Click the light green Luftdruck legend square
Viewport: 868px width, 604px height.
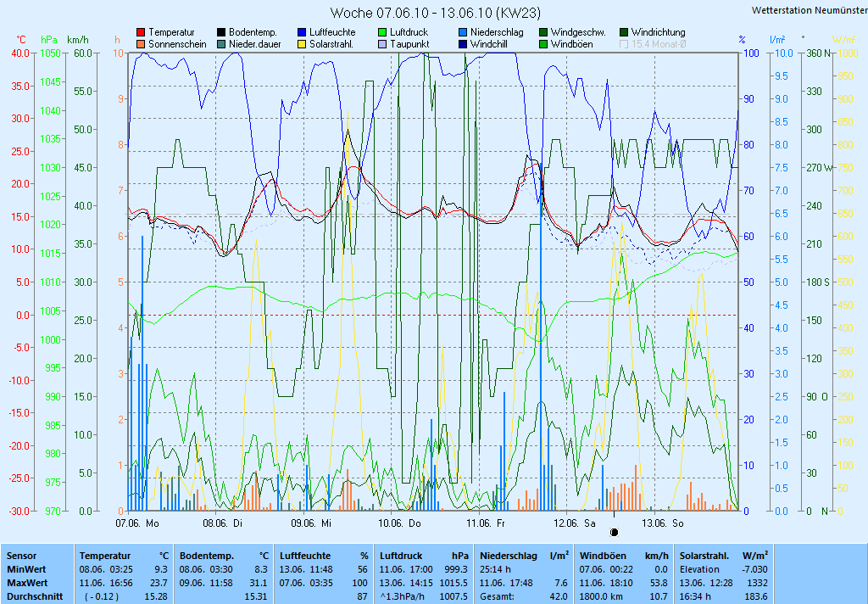point(382,32)
